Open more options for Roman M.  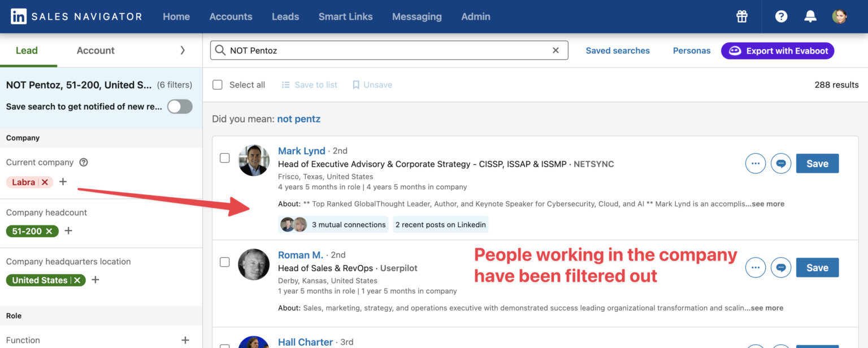tap(756, 267)
